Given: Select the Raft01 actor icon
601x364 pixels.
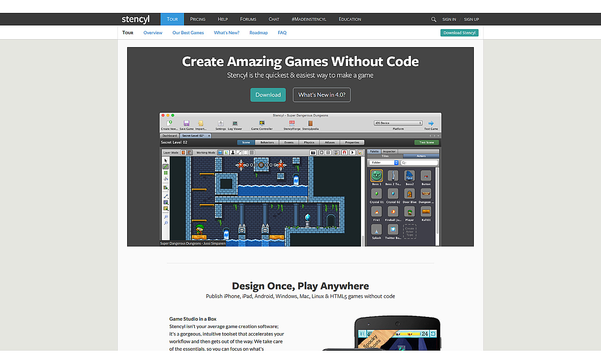Looking at the screenshot, I should 426,212.
